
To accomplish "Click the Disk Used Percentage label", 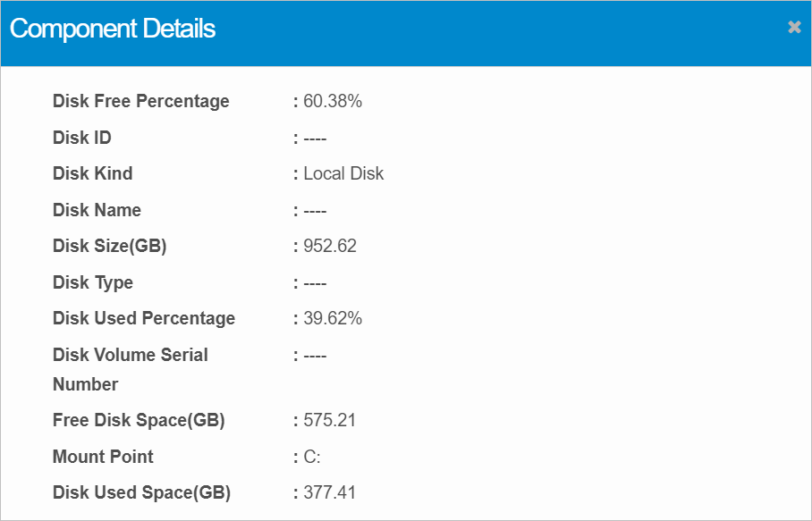I will (144, 318).
